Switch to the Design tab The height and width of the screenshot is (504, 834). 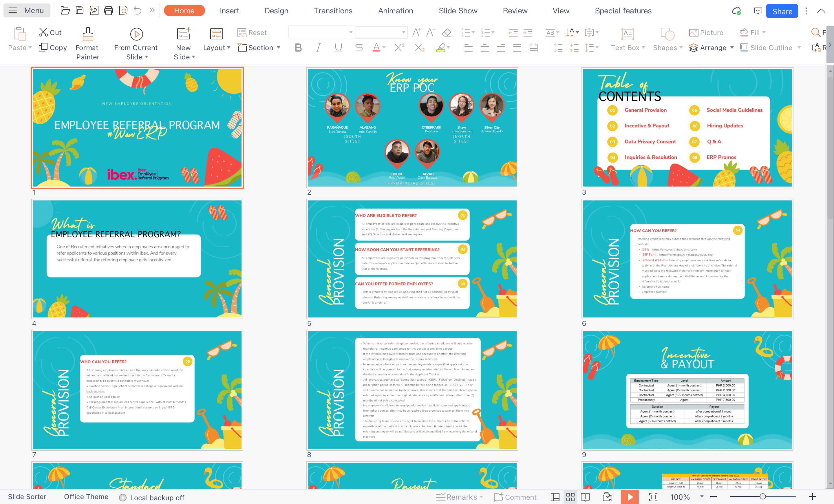coord(276,10)
